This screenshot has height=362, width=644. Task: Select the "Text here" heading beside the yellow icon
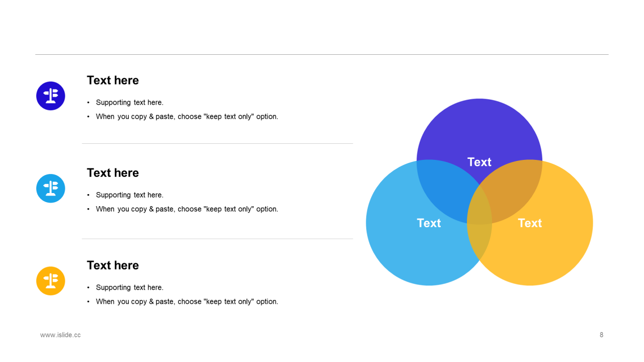[x=113, y=265]
